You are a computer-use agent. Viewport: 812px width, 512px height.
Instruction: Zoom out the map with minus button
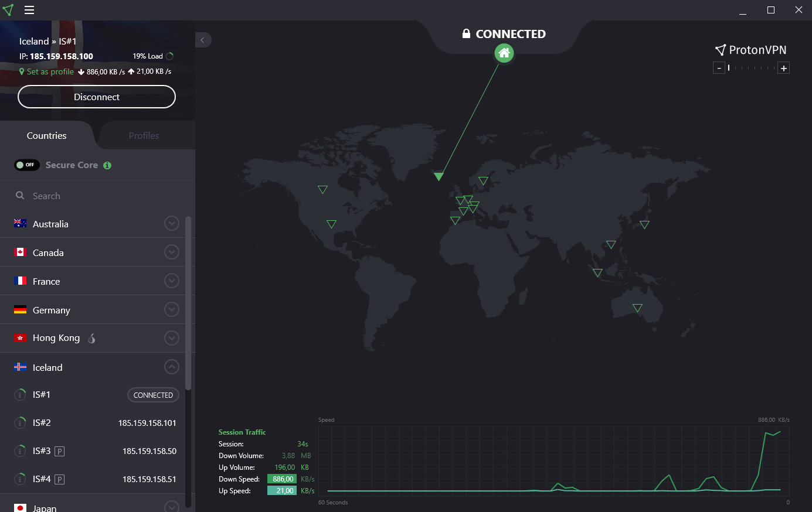click(719, 68)
